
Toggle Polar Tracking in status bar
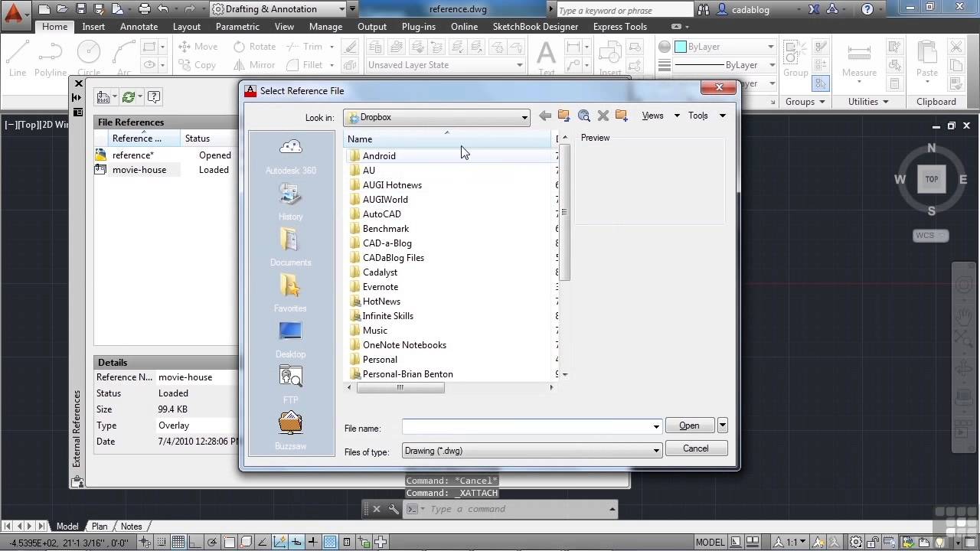pyautogui.click(x=212, y=543)
